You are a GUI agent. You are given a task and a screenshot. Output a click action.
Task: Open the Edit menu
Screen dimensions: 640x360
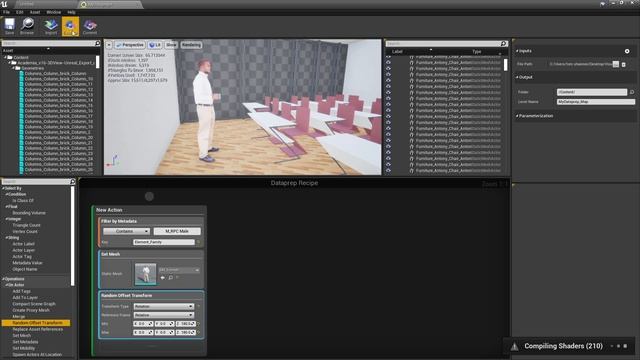[20, 12]
